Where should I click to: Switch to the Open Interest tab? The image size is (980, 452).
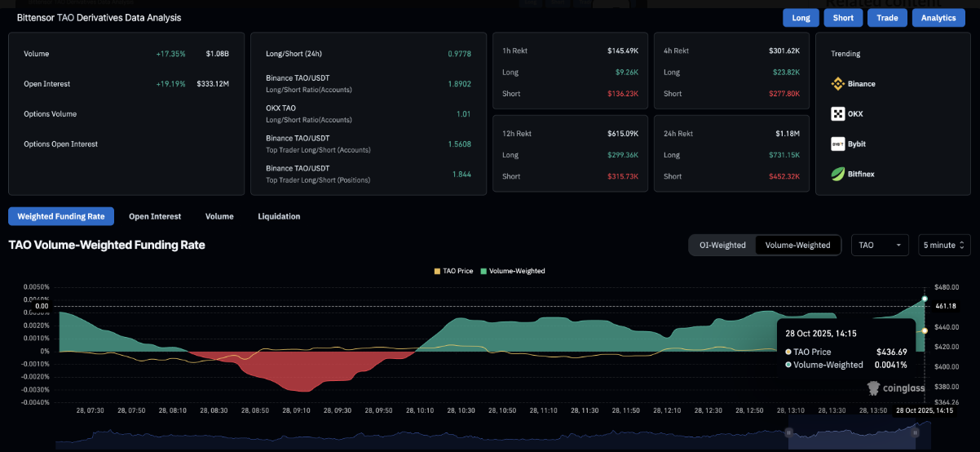[155, 216]
